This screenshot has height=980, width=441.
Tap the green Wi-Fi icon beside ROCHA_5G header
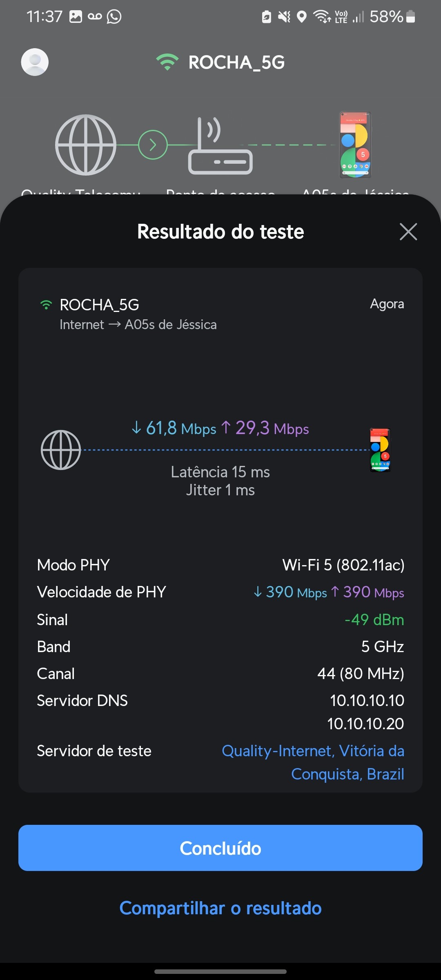[167, 62]
